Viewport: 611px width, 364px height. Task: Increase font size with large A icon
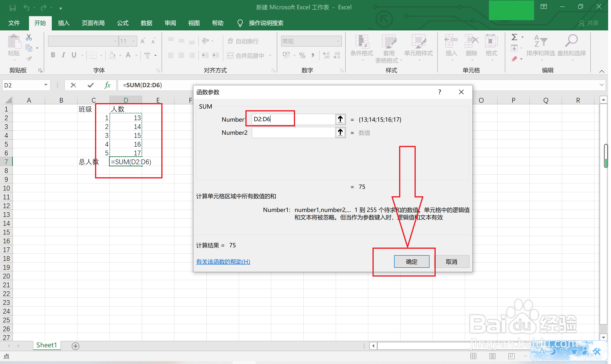tap(143, 41)
